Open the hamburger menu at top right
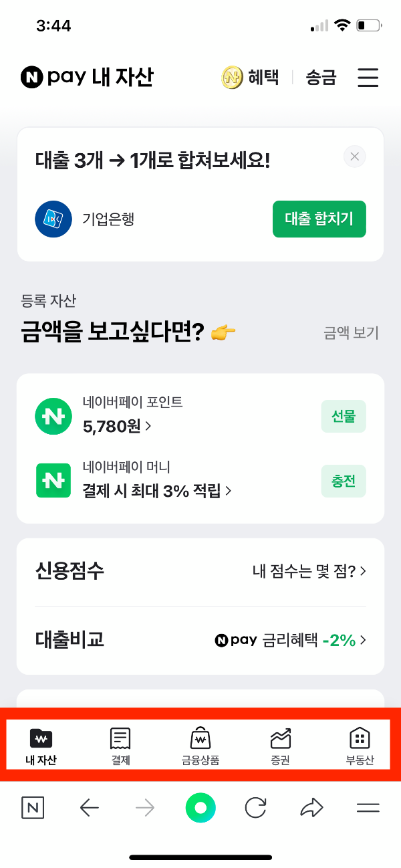 [x=368, y=77]
